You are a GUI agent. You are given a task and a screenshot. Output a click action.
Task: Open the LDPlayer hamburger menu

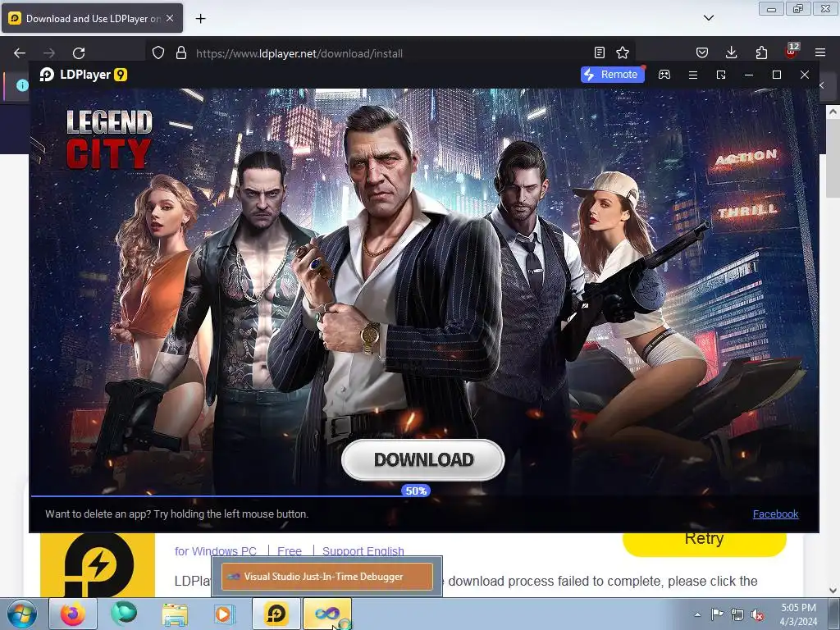[692, 75]
